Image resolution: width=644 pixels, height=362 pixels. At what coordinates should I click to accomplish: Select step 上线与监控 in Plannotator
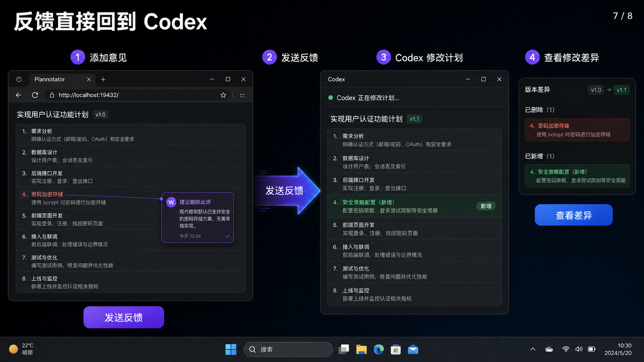(x=131, y=282)
